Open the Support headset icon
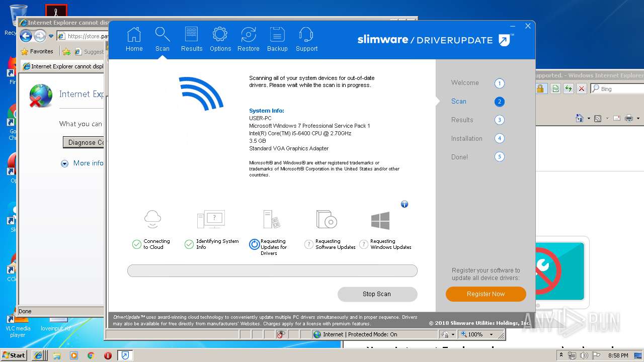Viewport: 644px width, 362px height. 306,35
